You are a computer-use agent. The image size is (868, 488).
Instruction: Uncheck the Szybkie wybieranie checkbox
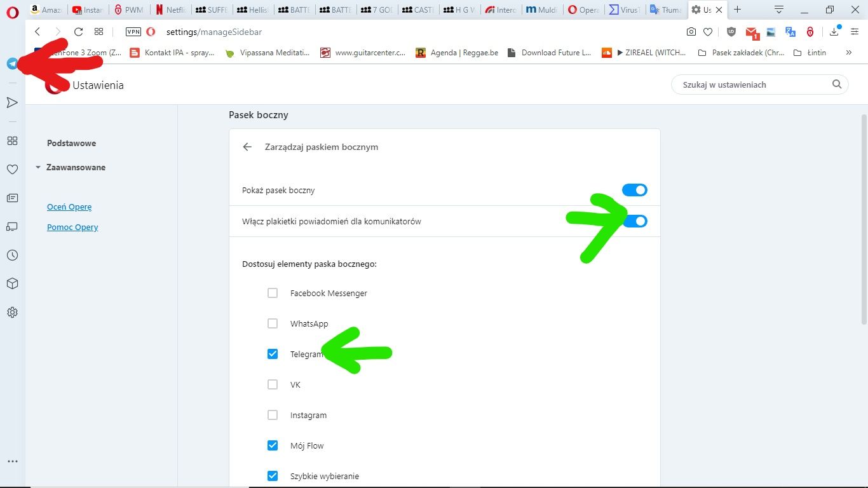pyautogui.click(x=273, y=476)
